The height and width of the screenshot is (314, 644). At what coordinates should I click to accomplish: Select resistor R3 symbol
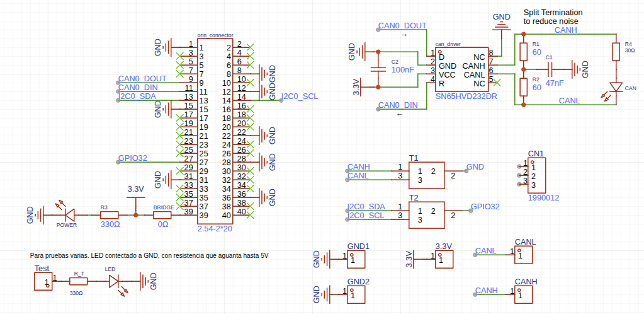point(110,215)
